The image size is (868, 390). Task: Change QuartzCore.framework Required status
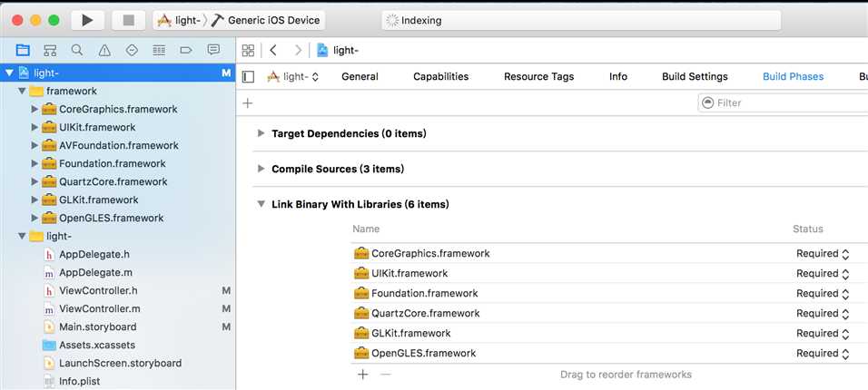(823, 314)
